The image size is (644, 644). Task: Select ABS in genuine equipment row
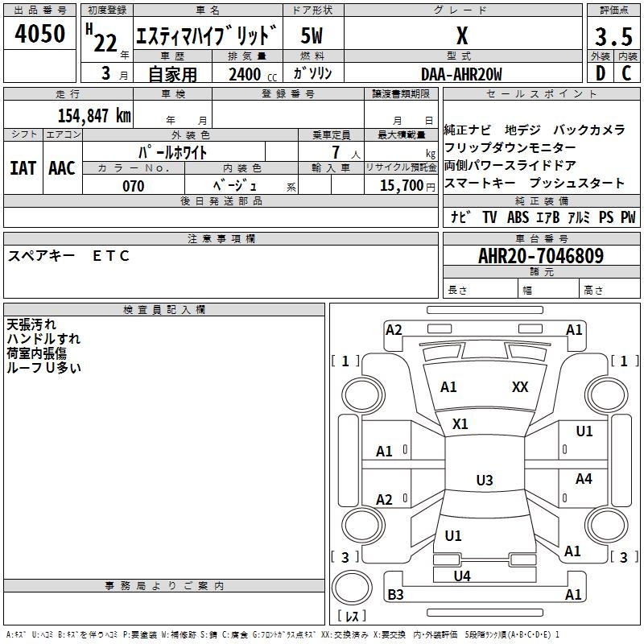[518, 217]
